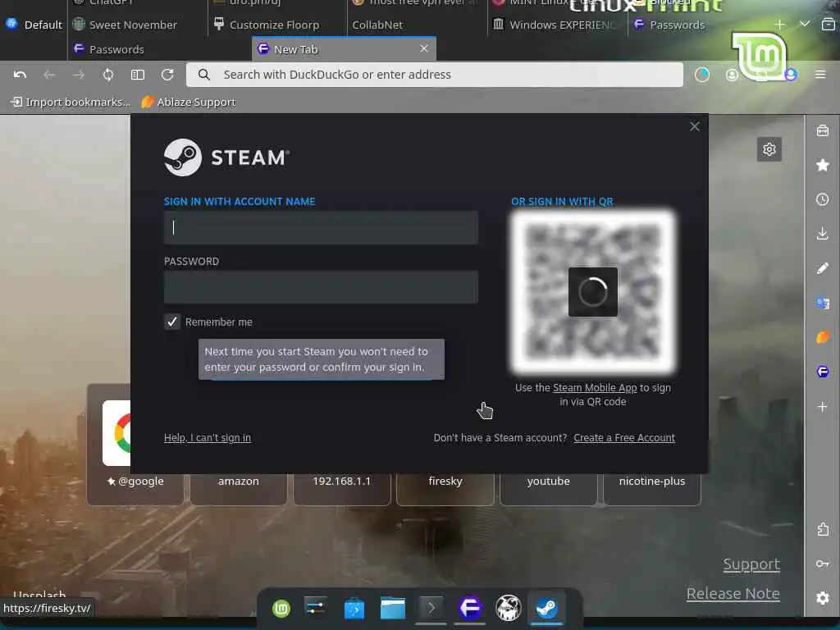Open a new tab with the plus button

coord(779,25)
